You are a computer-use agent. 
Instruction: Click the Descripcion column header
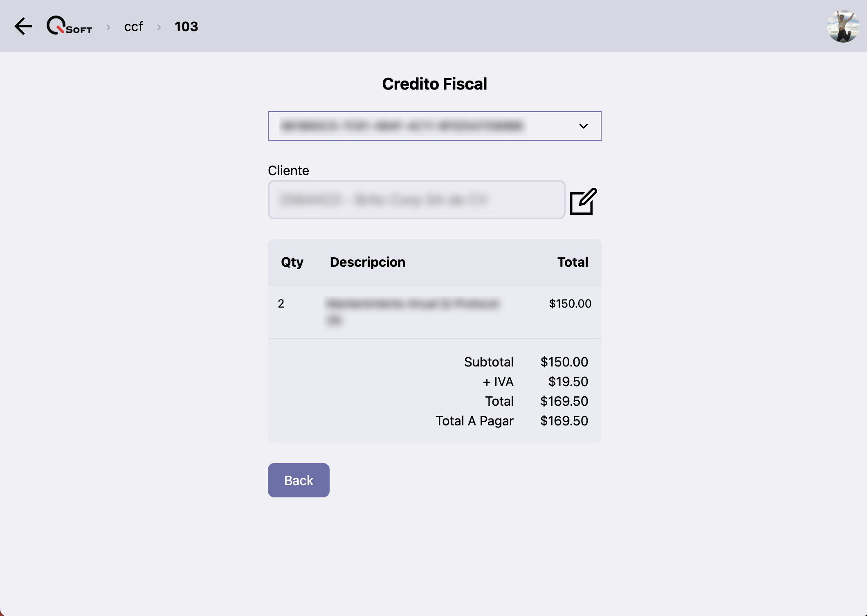point(367,262)
